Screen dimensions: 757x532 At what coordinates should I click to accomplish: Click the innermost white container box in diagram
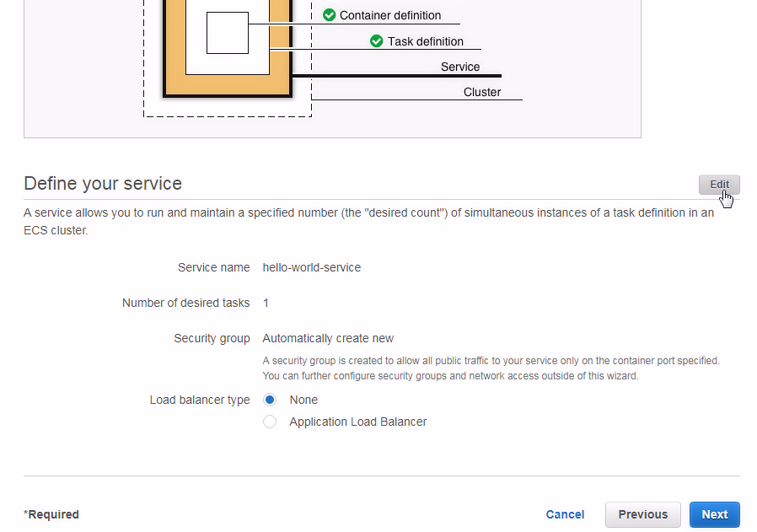coord(228,33)
